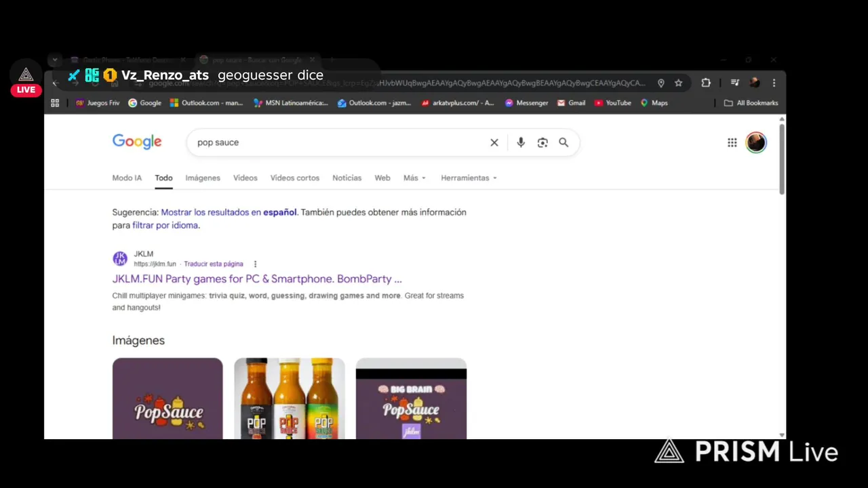Click the https://jklm.fun URL text
Screen dimensions: 868x488
coord(155,264)
